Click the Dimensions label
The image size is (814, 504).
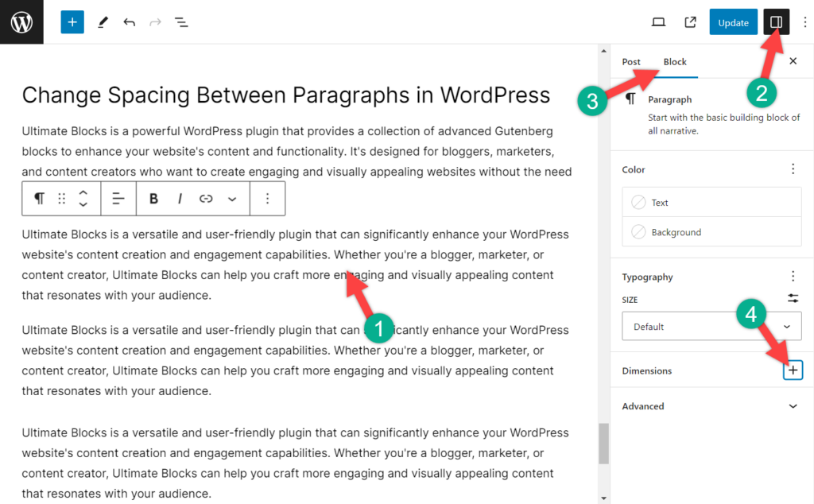pos(647,370)
